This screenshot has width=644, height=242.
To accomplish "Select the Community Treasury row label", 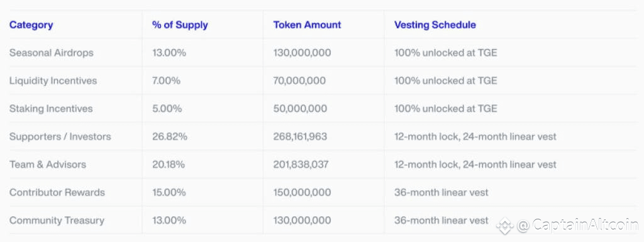I will pos(57,220).
